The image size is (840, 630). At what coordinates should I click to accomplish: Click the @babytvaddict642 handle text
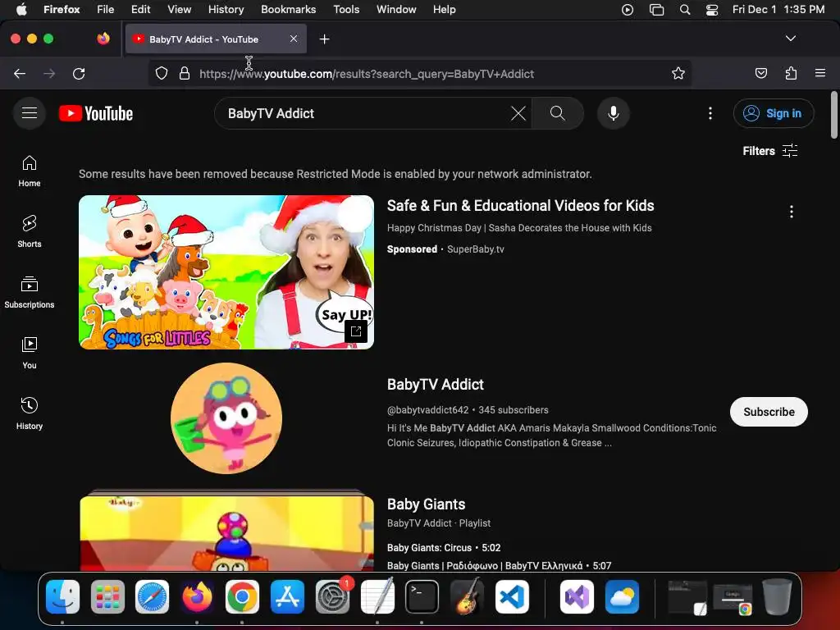pos(427,410)
